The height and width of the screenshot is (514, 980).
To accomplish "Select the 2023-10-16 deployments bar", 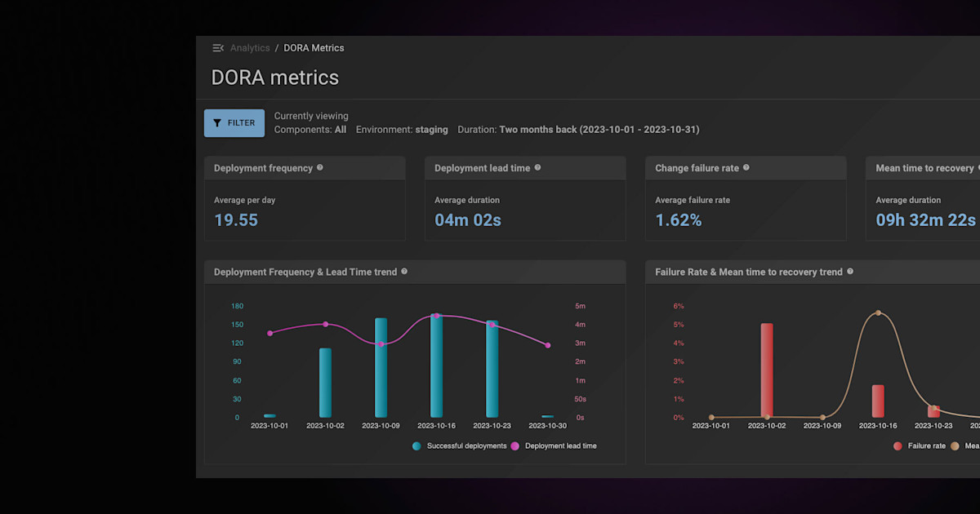I will click(437, 366).
